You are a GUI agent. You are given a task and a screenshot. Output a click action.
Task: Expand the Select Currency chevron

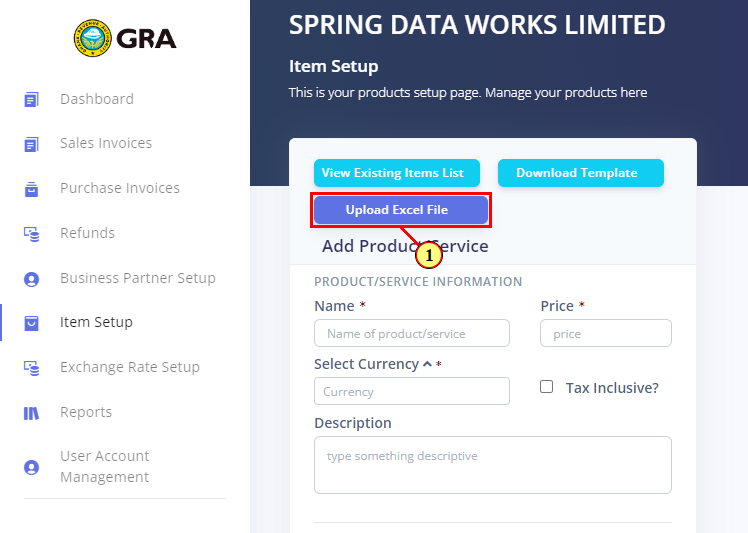[x=427, y=365]
